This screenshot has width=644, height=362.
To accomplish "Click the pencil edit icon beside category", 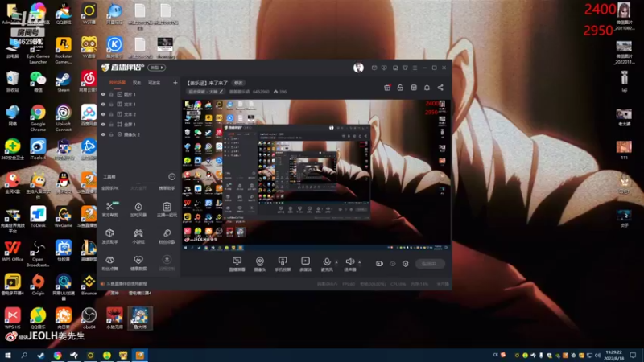I will pos(221,92).
